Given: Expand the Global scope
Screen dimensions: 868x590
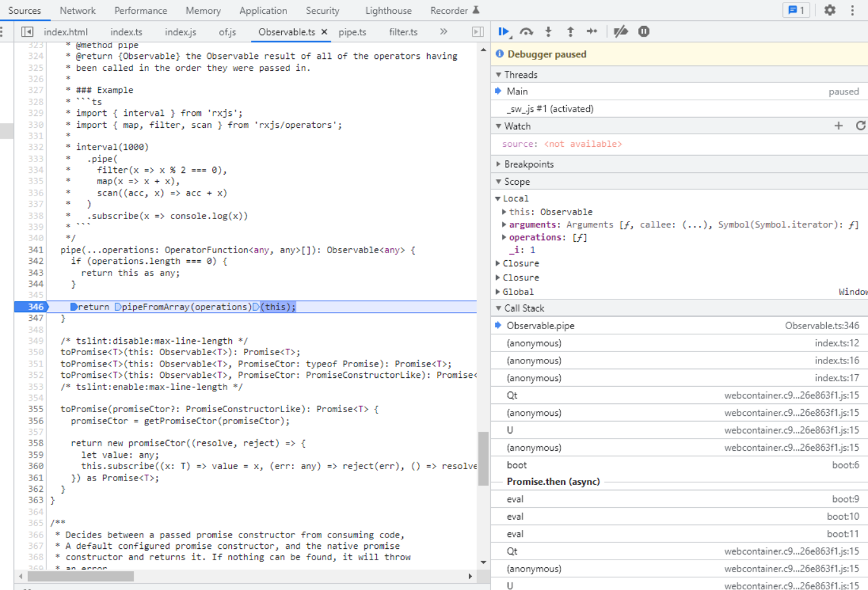Looking at the screenshot, I should 498,292.
